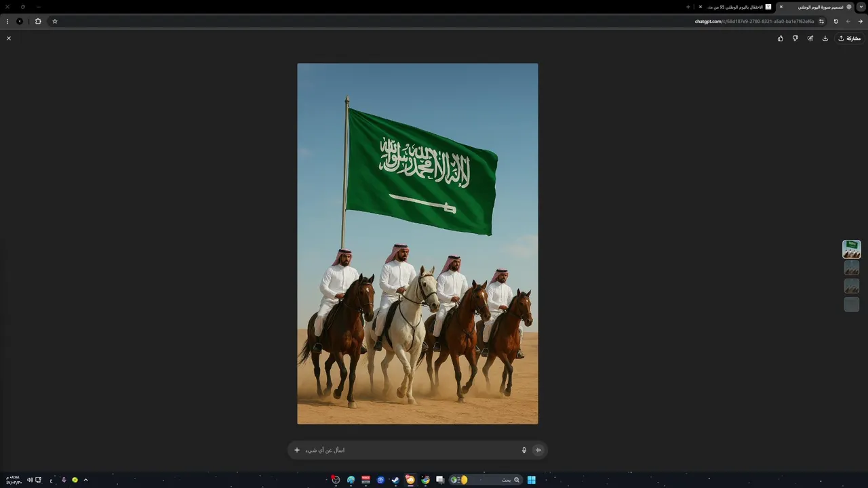
Task: Give the image a thumbs up
Action: tap(781, 39)
